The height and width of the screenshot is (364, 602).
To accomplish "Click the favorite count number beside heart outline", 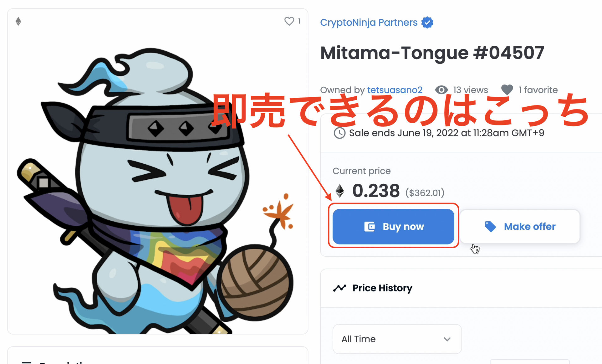I will coord(299,21).
